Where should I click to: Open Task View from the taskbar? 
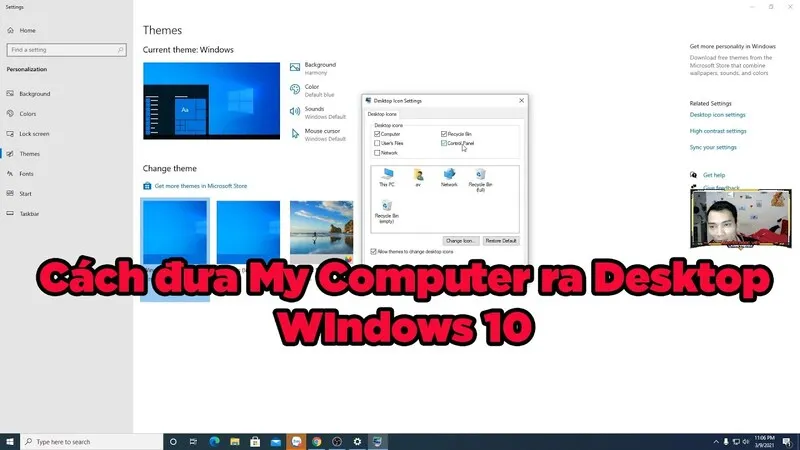193,442
